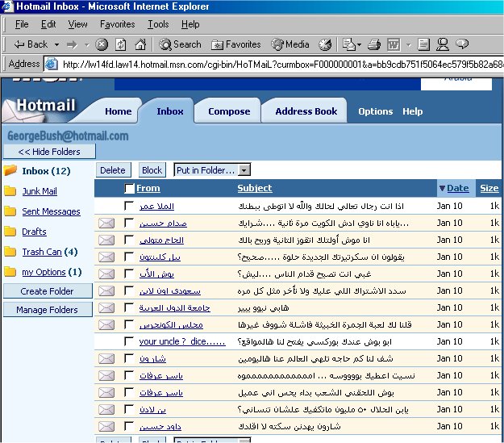
Task: Check the box for the your uncle ? dice message
Action: [x=129, y=341]
